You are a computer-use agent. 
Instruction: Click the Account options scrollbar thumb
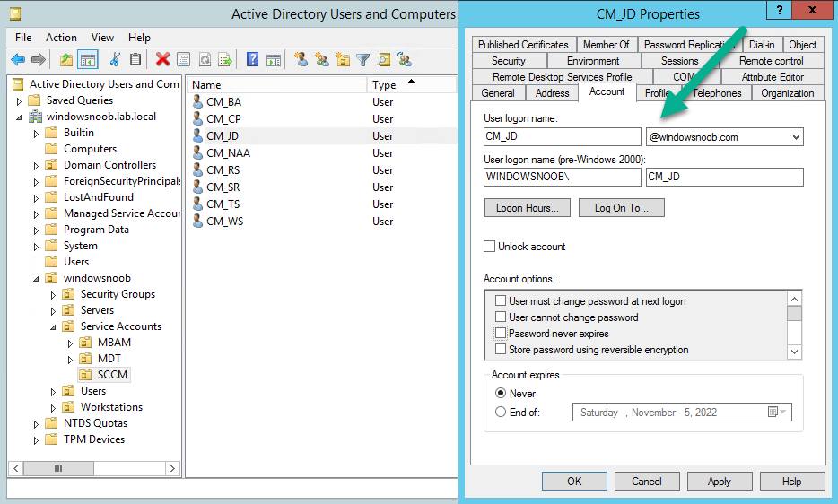point(794,313)
